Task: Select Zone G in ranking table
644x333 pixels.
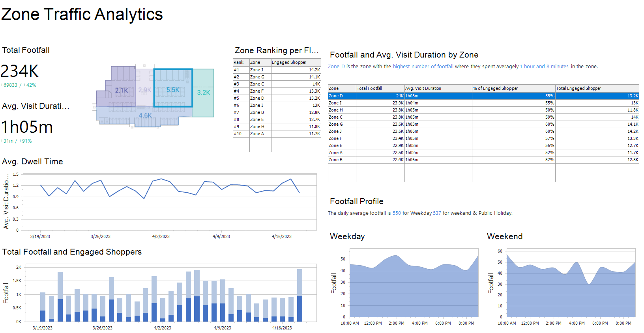Action: (277, 77)
